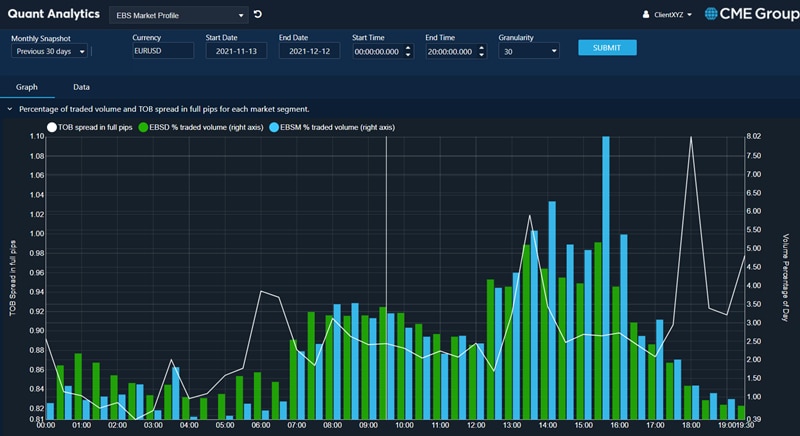Open the EBS Market Profile dropdown
Screen dimensions: 800x436
[x=180, y=16]
